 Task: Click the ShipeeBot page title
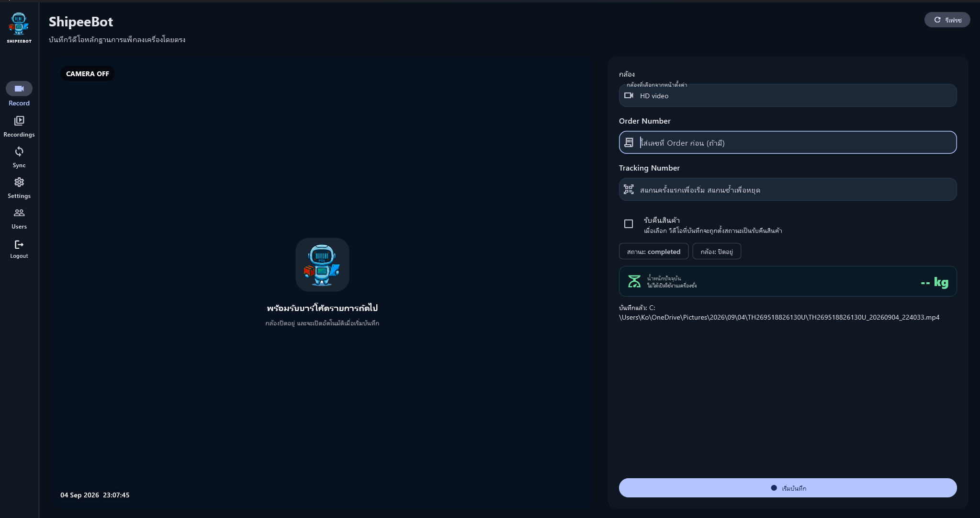click(81, 22)
